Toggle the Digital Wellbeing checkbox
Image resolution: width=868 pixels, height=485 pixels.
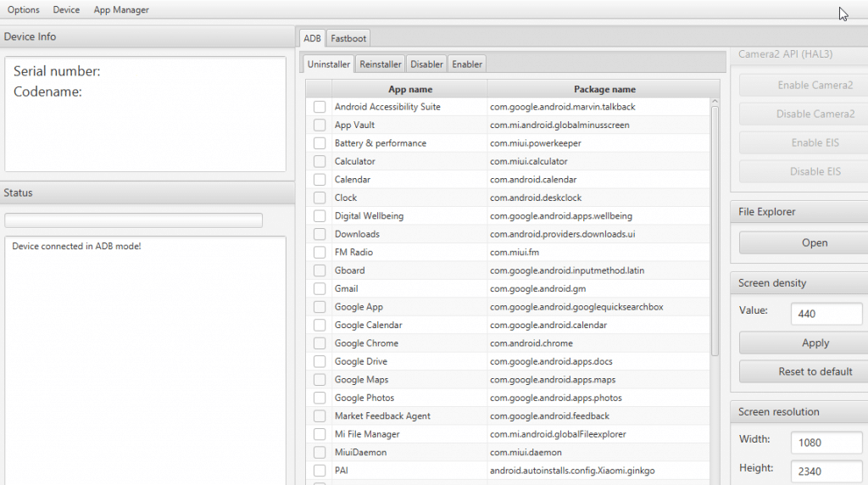click(x=319, y=216)
